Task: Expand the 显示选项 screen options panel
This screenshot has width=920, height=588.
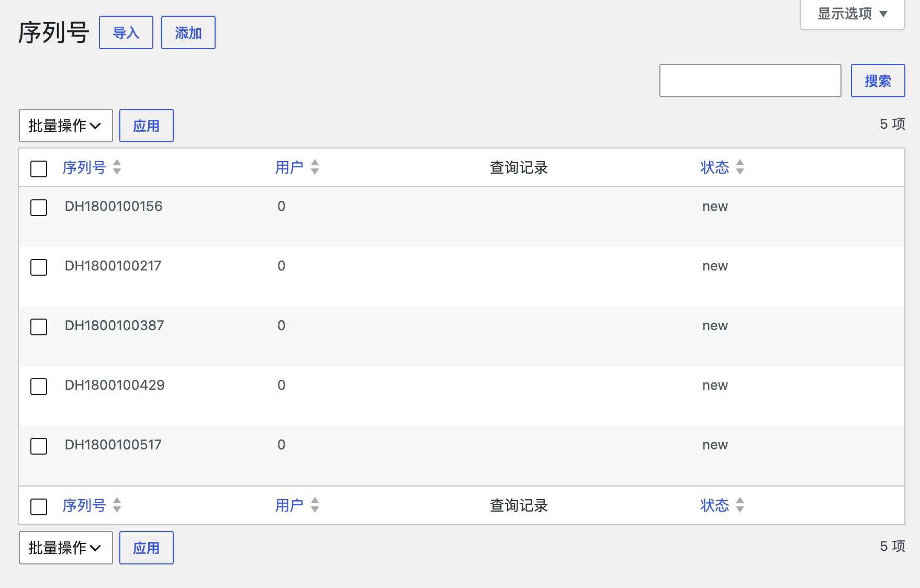Action: click(852, 14)
